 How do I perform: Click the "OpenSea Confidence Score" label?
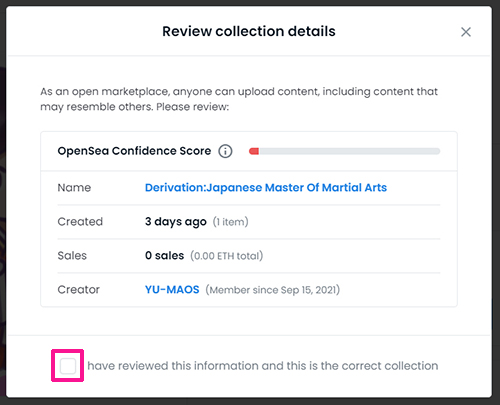tap(134, 151)
